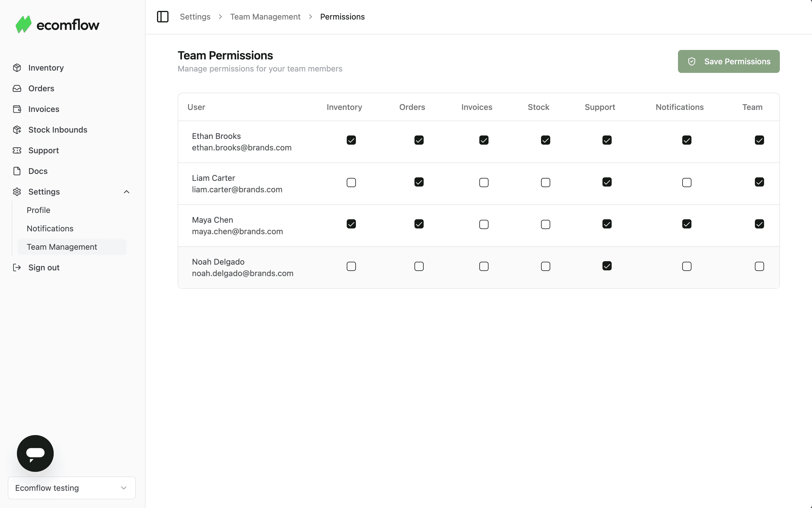This screenshot has width=812, height=508.
Task: Click the Sign out arrow icon
Action: coord(17,267)
